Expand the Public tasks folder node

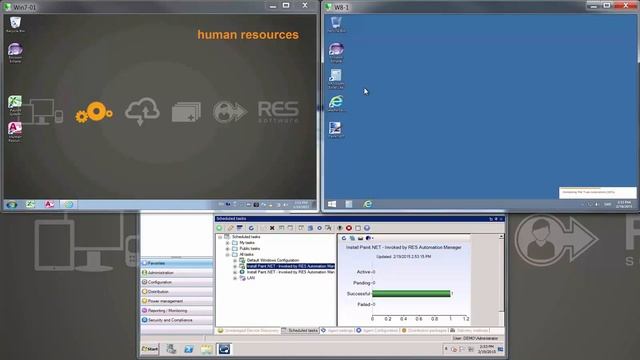227,249
